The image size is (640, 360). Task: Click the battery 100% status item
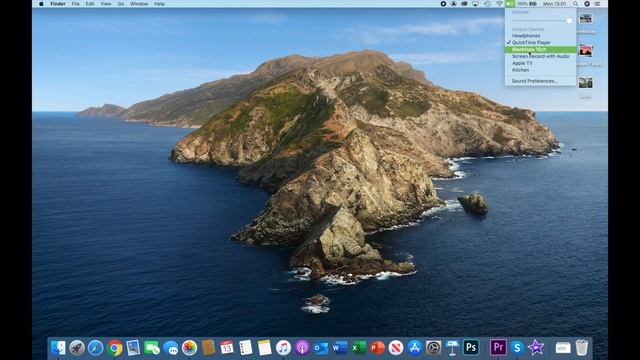coord(527,4)
